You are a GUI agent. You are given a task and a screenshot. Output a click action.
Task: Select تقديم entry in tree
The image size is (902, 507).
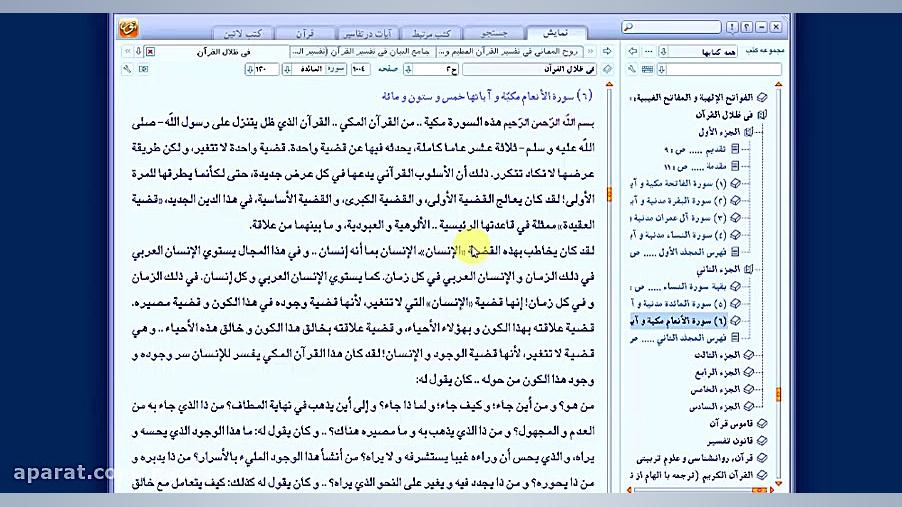[x=694, y=149]
